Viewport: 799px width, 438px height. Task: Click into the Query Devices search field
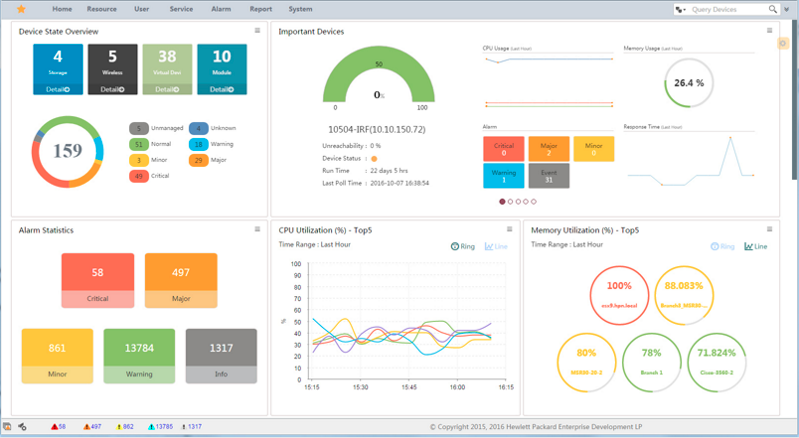(727, 9)
